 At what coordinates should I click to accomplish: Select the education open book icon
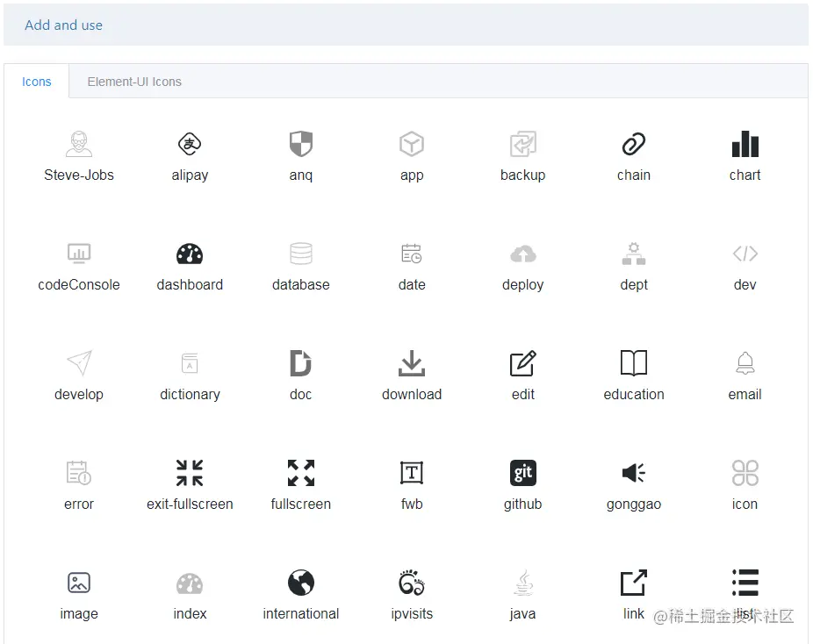(x=634, y=363)
